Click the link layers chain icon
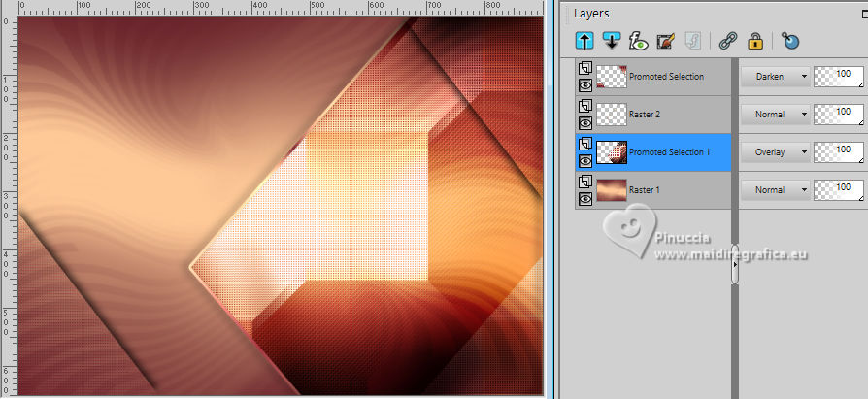This screenshot has height=399, width=868. pos(727,41)
